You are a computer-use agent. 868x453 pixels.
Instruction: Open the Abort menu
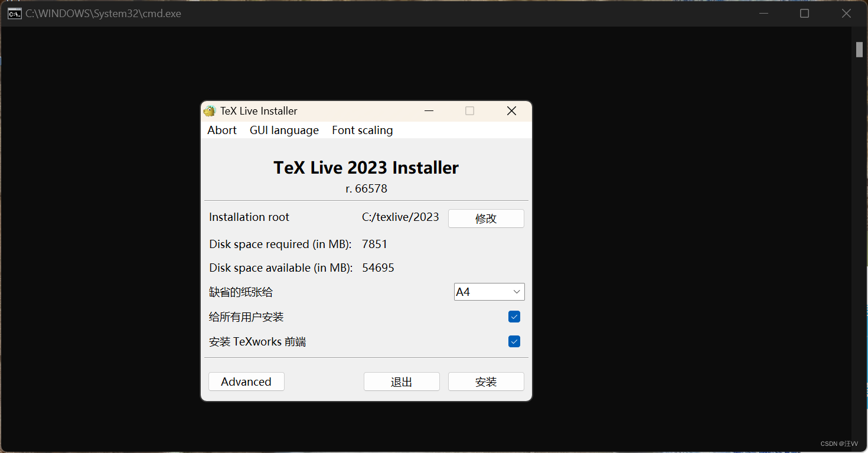(221, 130)
